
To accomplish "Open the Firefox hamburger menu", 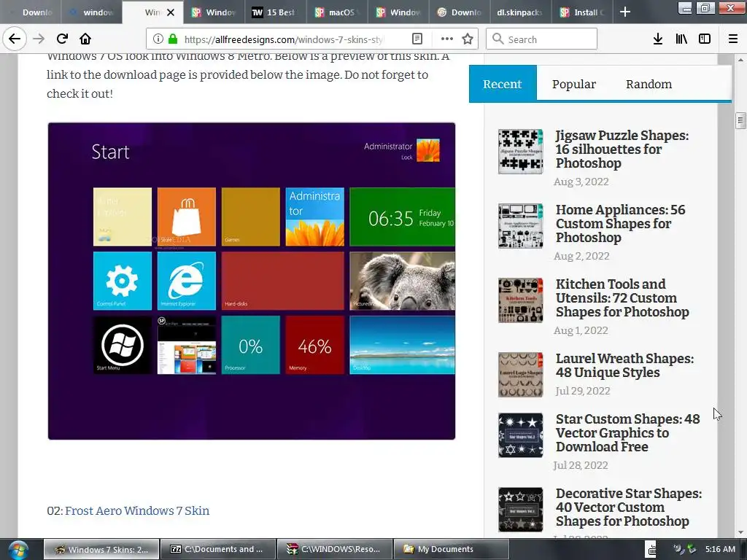I will click(733, 39).
